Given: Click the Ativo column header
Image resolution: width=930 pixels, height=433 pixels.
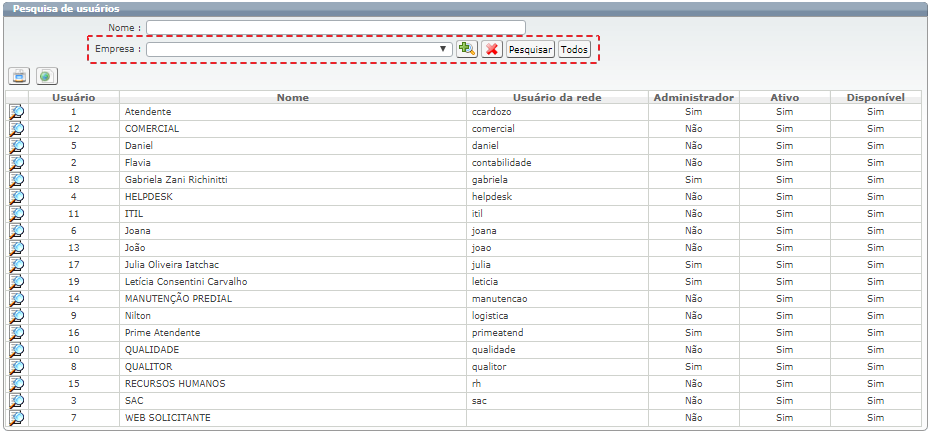Looking at the screenshot, I should (x=784, y=98).
